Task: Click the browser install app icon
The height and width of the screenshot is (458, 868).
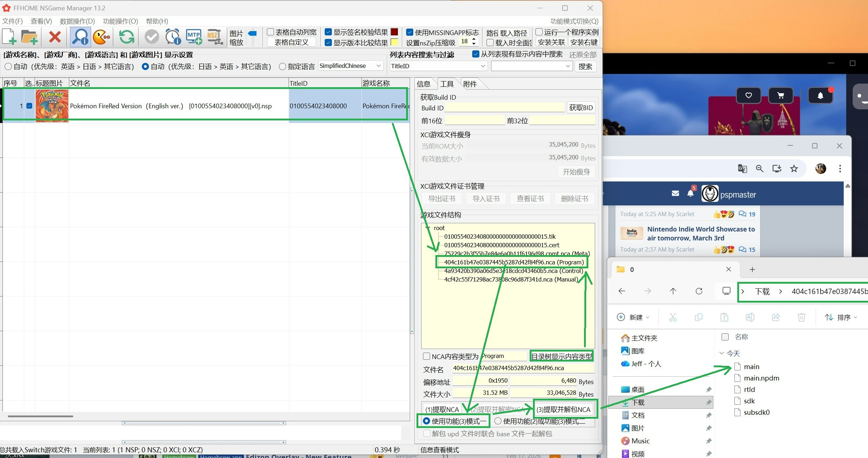Action: (777, 169)
